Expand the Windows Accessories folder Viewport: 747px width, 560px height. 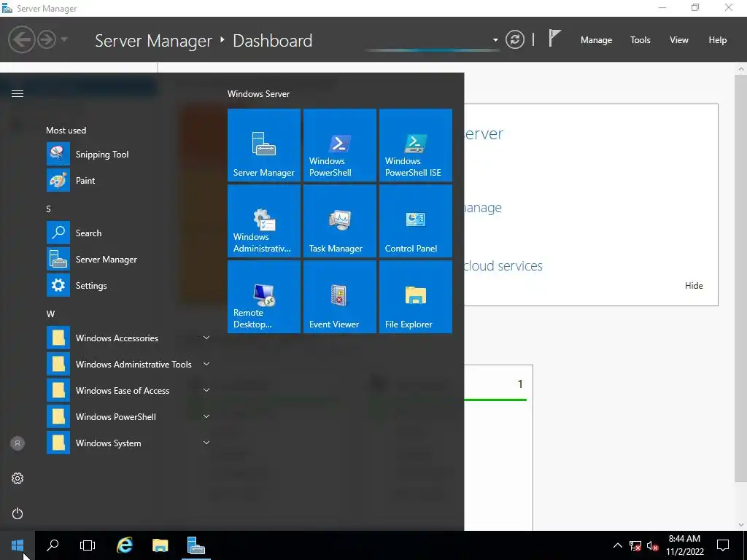point(128,338)
